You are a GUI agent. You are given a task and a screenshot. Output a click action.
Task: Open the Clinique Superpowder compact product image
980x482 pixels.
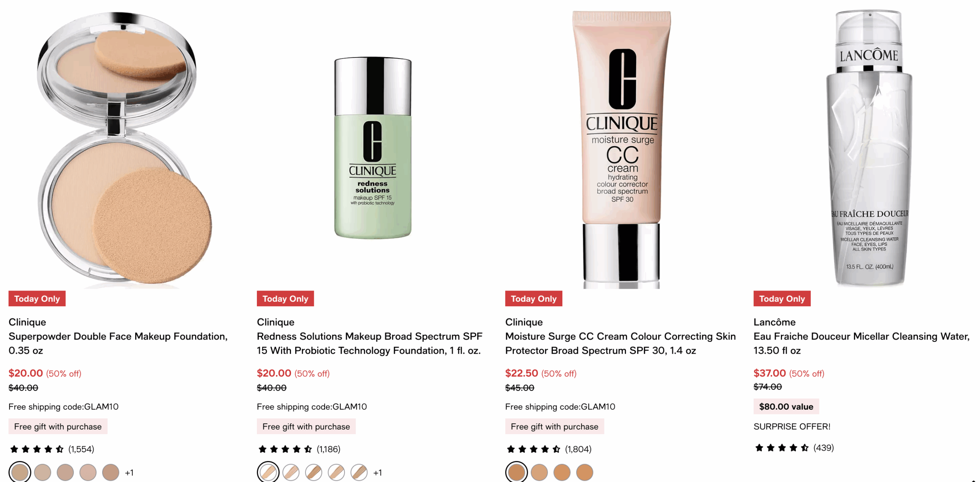click(124, 149)
